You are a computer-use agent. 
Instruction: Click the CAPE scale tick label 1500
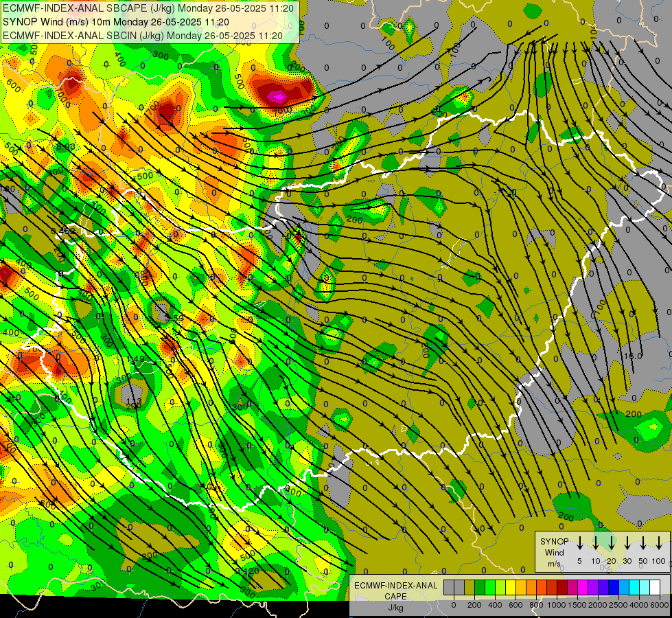(577, 605)
